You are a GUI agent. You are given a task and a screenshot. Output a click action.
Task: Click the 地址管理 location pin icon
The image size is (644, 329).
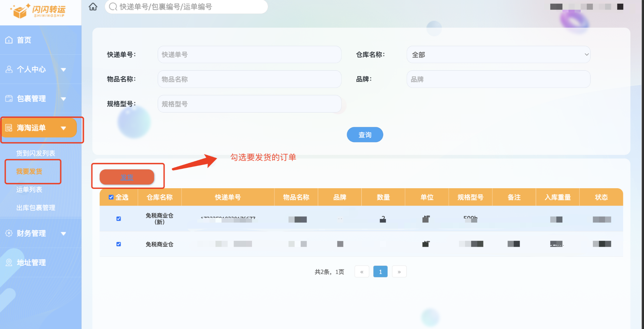9,262
